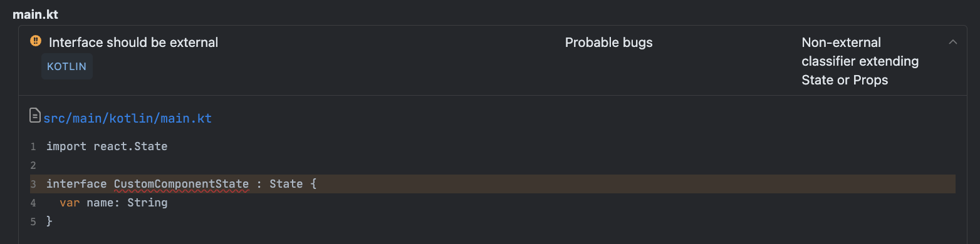The width and height of the screenshot is (980, 244).
Task: Click the 'import react.State' code line
Action: pyautogui.click(x=107, y=146)
